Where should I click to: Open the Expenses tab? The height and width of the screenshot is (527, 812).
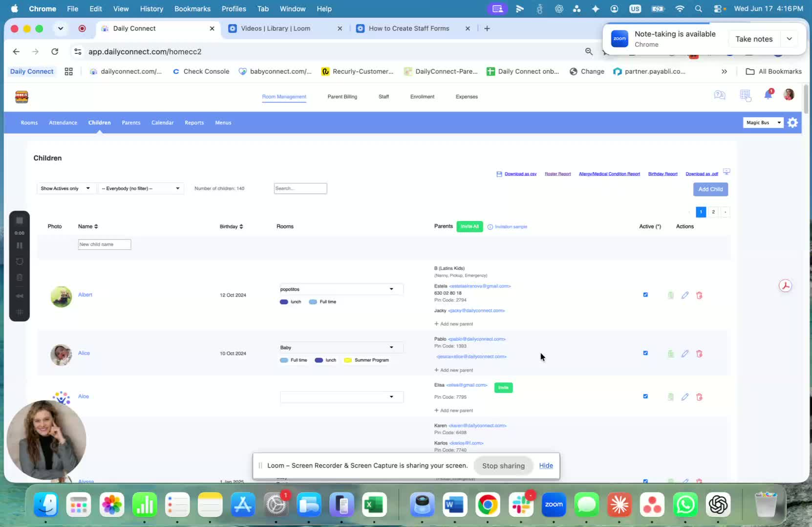click(467, 97)
